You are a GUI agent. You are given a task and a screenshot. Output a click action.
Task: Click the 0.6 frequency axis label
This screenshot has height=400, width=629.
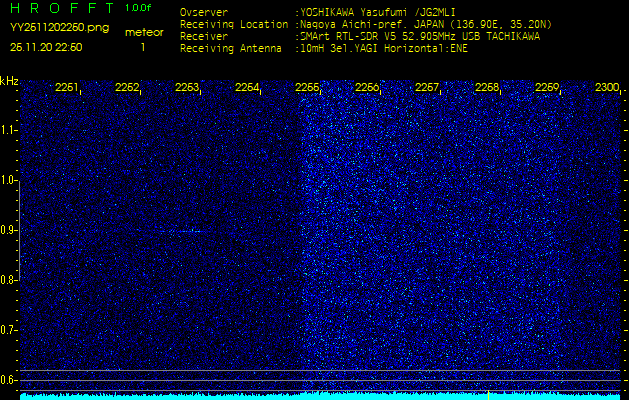(x=7, y=380)
